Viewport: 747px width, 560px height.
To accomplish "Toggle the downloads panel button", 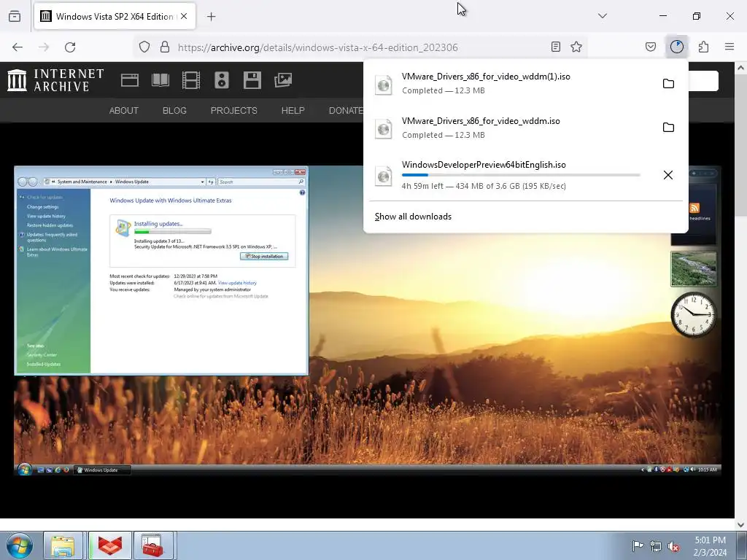I will pyautogui.click(x=677, y=47).
